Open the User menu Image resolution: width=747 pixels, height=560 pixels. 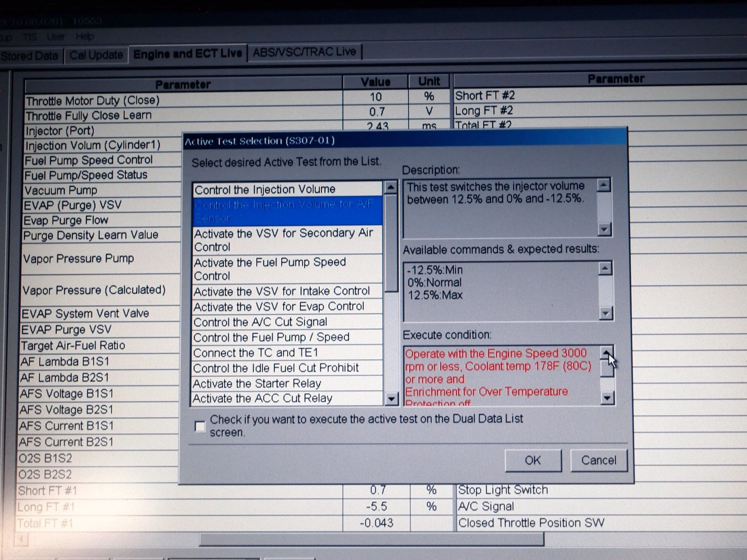click(56, 37)
